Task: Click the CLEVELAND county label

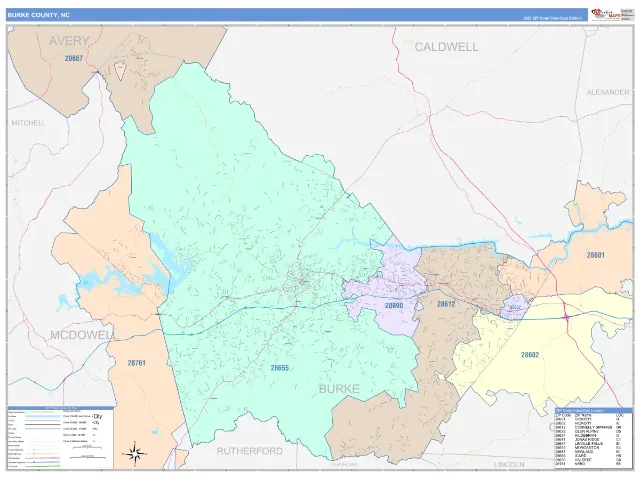Action: (x=344, y=464)
